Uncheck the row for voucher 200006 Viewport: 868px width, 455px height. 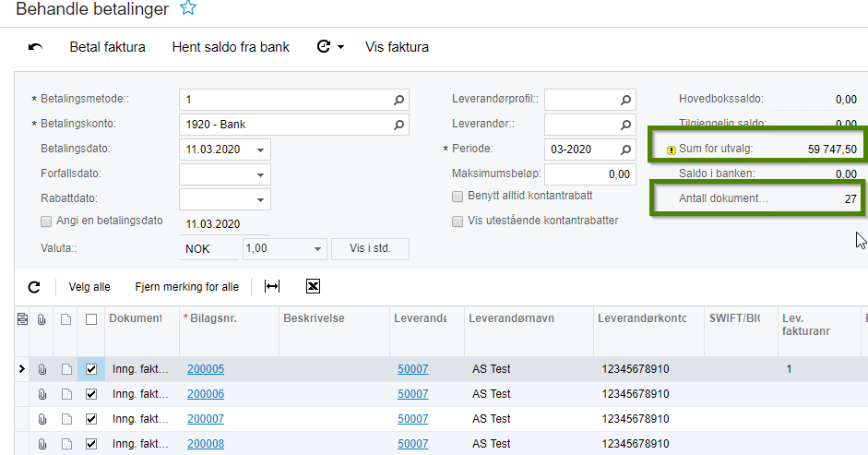(x=90, y=394)
